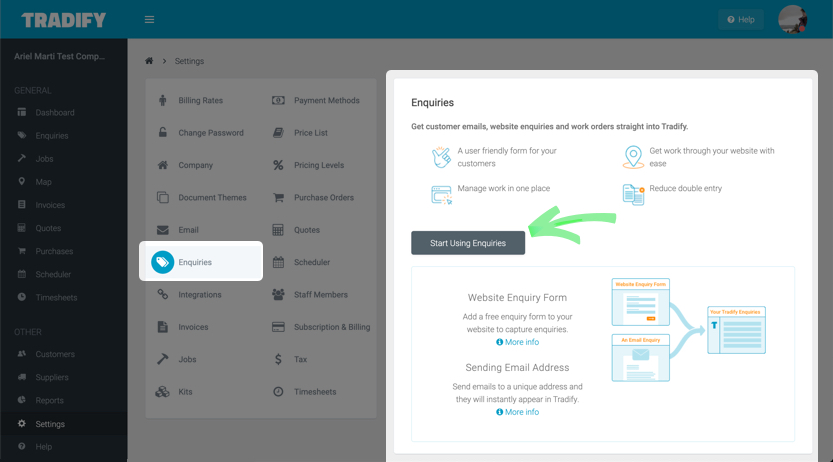The image size is (833, 462).
Task: Click the Billing Rates person icon
Action: [x=163, y=100]
